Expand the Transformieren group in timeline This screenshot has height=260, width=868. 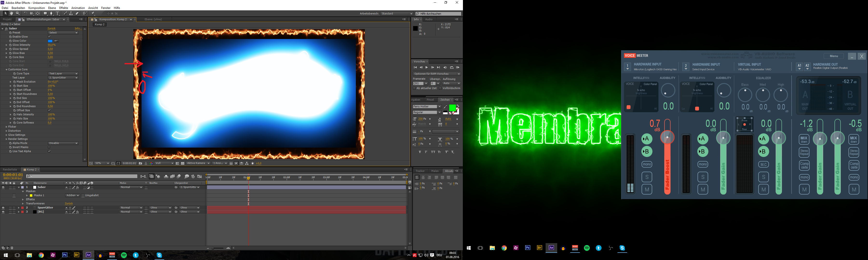(23, 204)
